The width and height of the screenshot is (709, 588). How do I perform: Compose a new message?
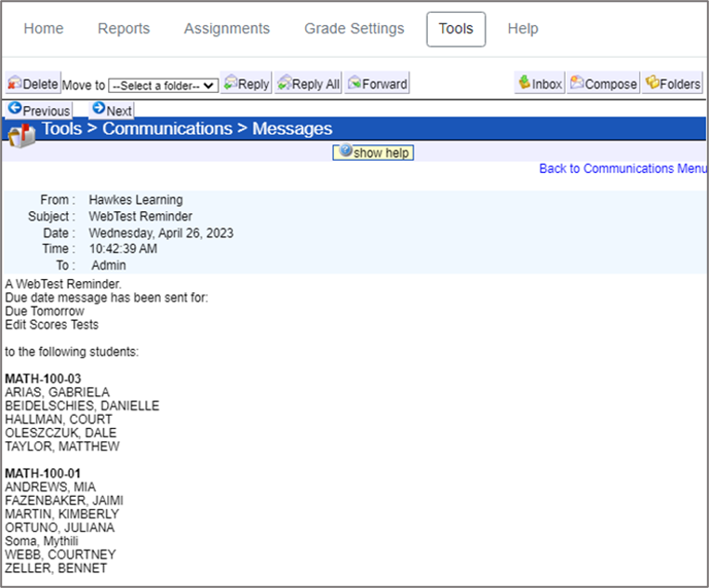[603, 84]
